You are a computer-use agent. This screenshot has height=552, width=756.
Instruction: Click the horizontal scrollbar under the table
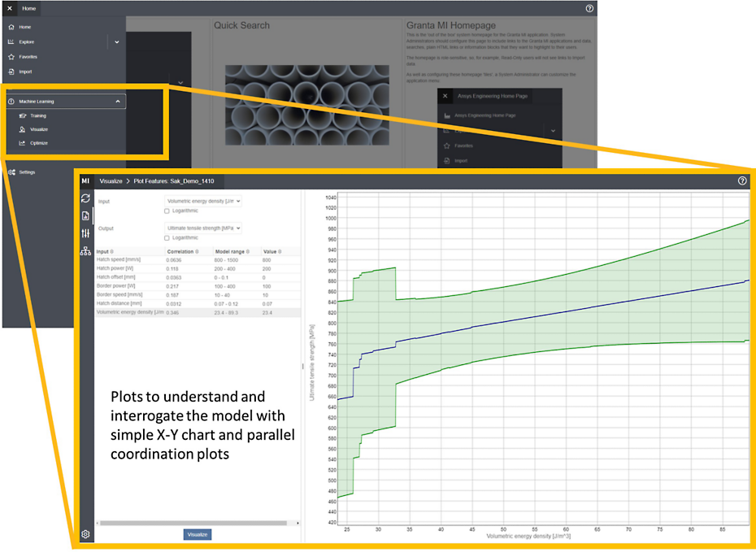coord(193,523)
